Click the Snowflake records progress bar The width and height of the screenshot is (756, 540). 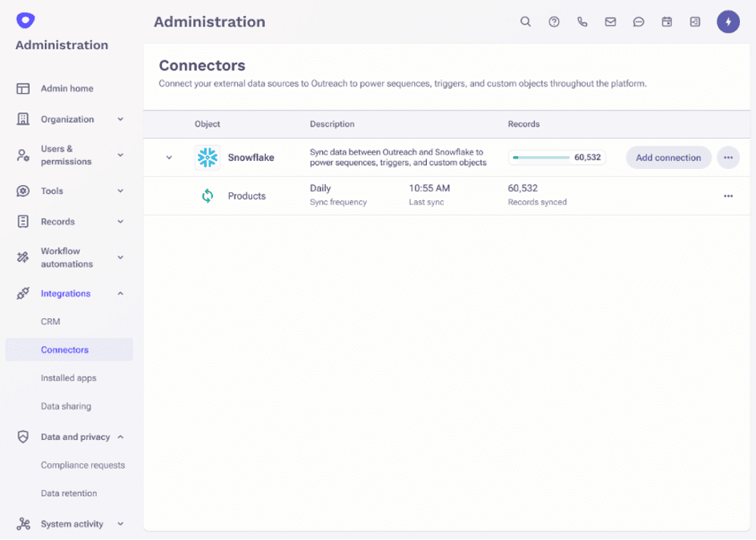[542, 158]
